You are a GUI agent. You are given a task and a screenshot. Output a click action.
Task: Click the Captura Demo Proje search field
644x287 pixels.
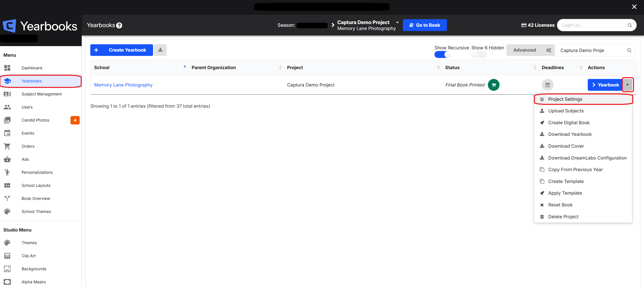tap(595, 50)
